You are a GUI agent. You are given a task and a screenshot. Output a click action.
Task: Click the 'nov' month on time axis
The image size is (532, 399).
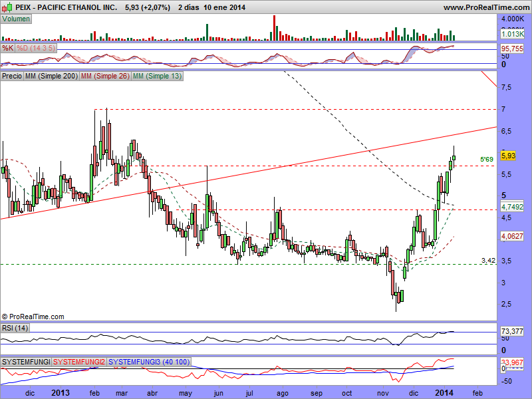(x=383, y=393)
